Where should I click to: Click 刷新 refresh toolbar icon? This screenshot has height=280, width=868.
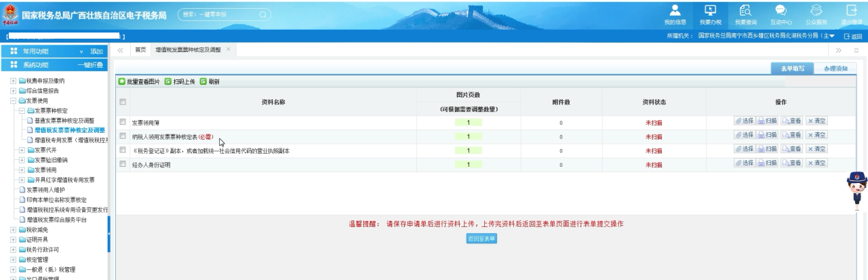203,82
